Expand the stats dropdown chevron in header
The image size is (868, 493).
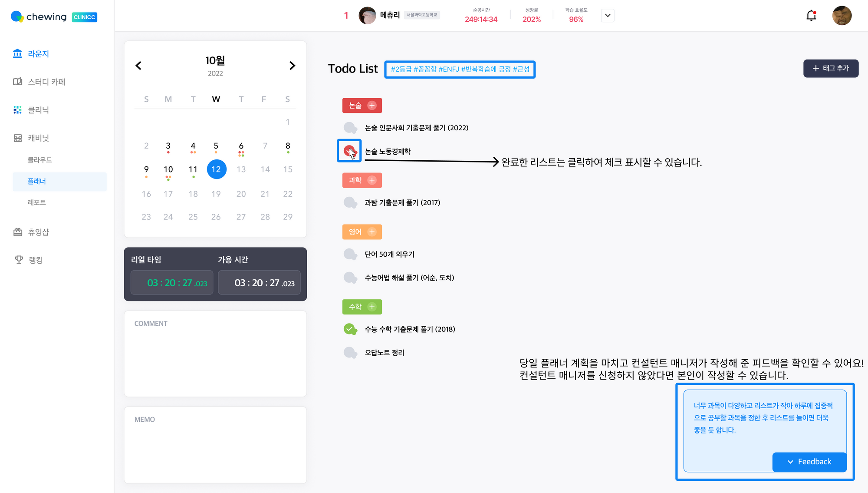[608, 16]
